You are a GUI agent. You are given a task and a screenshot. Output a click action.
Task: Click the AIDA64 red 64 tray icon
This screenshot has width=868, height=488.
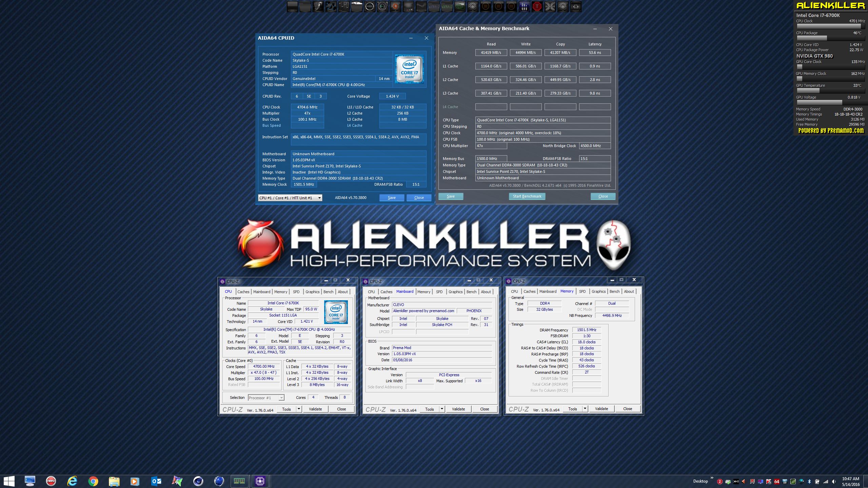click(777, 482)
